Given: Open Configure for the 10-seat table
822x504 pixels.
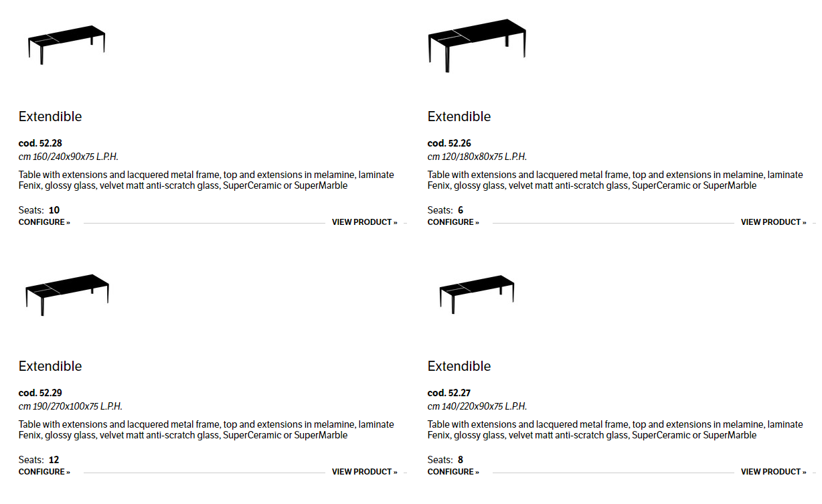Looking at the screenshot, I should 44,222.
